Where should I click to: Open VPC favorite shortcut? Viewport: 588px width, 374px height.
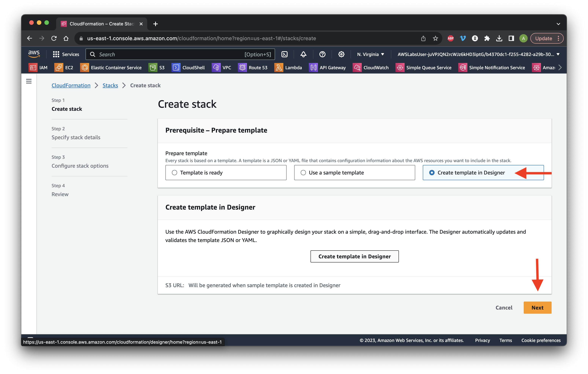(222, 68)
